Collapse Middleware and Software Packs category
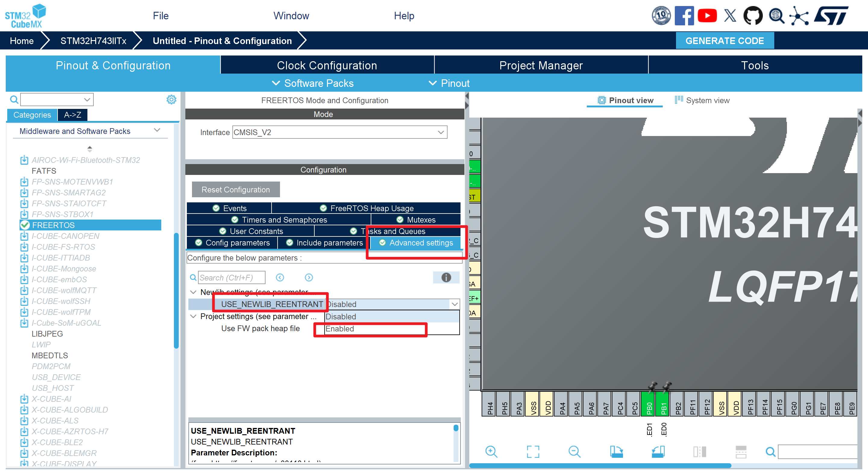This screenshot has width=868, height=475. 157,131
